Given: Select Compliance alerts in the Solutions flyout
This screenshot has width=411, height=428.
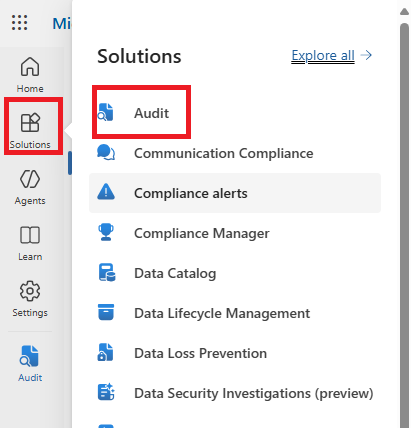Looking at the screenshot, I should [x=235, y=193].
